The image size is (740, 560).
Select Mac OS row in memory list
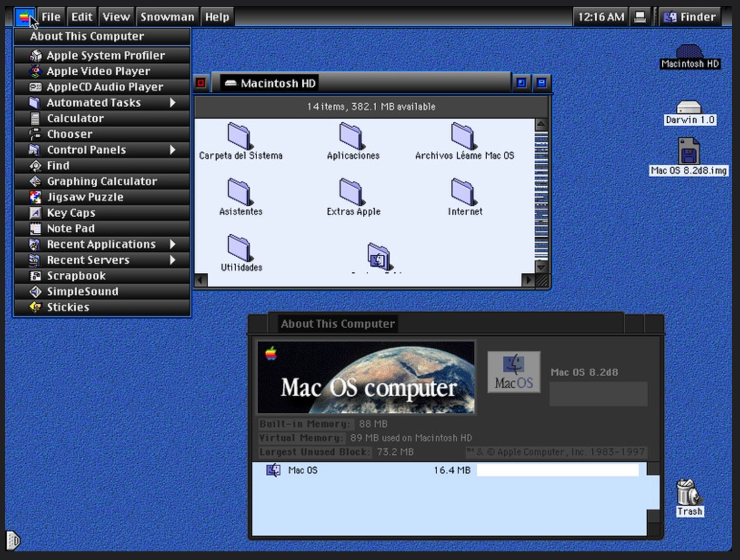449,470
